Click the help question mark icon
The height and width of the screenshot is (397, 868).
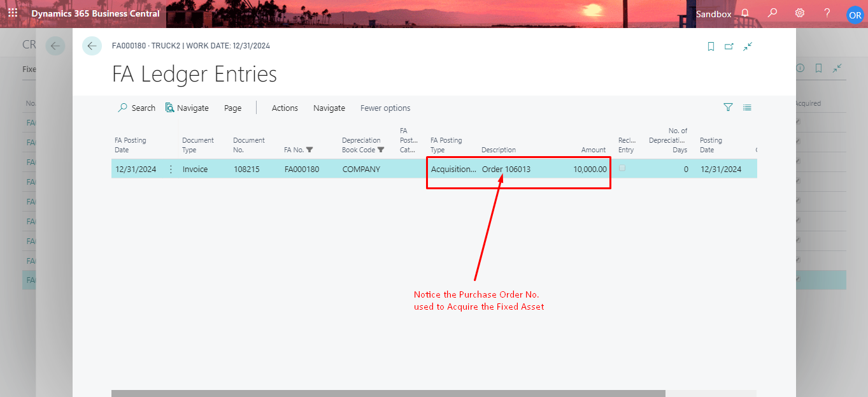coord(827,13)
